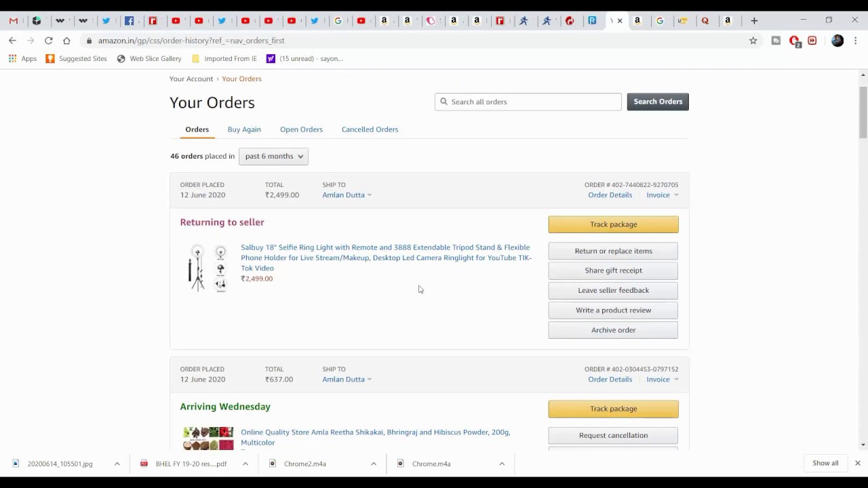Viewport: 868px width, 488px height.
Task: Click the page vertical scrollbar thumb
Action: point(863,112)
